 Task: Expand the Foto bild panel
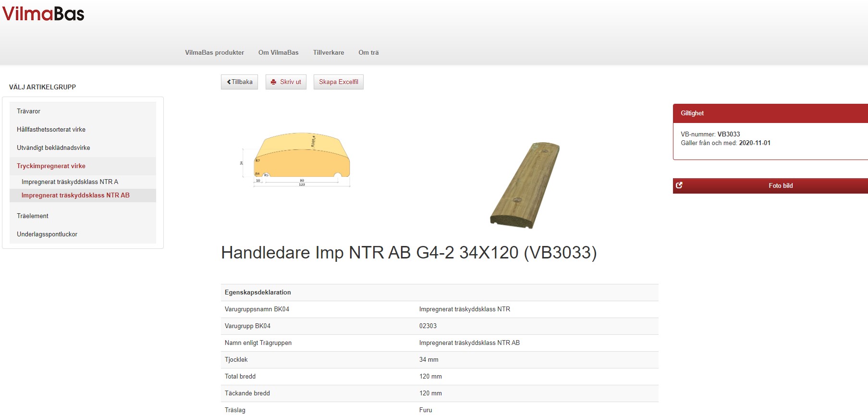pyautogui.click(x=780, y=186)
